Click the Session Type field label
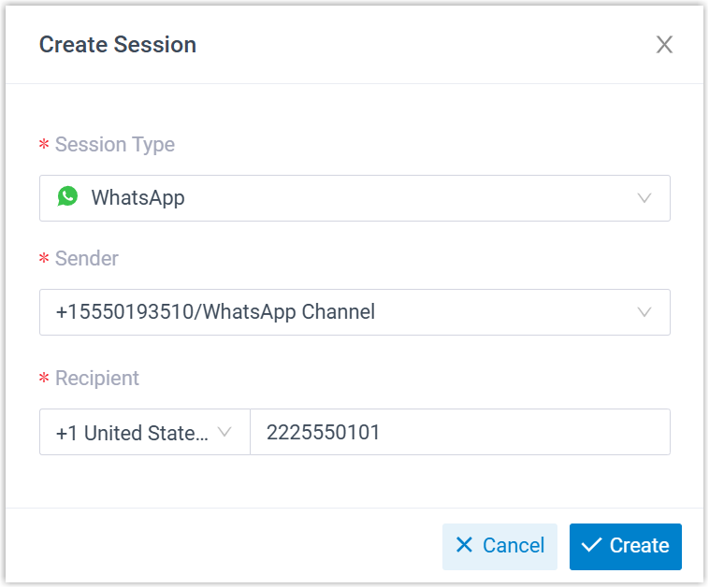The height and width of the screenshot is (588, 709). coord(115,145)
